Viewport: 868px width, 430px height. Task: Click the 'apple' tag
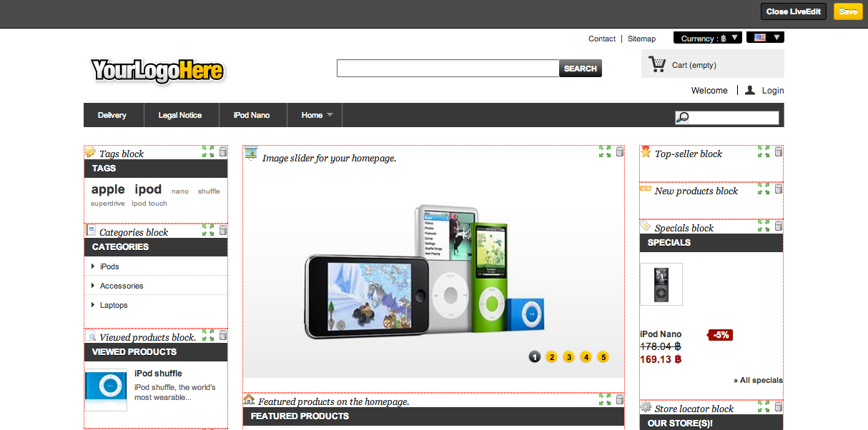click(108, 189)
